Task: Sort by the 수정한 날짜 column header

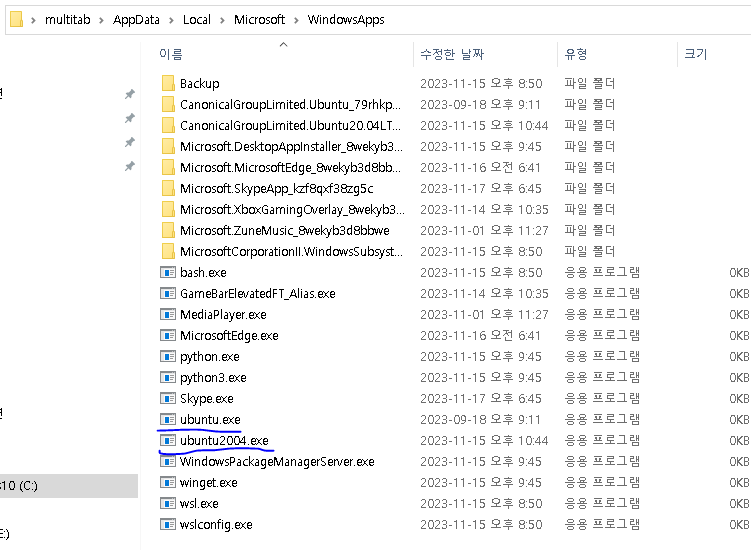Action: point(485,54)
